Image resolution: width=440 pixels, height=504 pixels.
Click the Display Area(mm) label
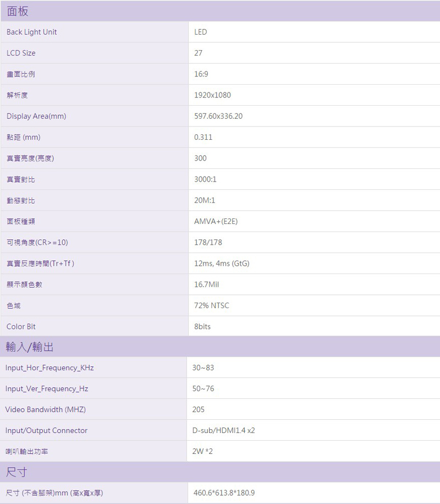(x=36, y=116)
